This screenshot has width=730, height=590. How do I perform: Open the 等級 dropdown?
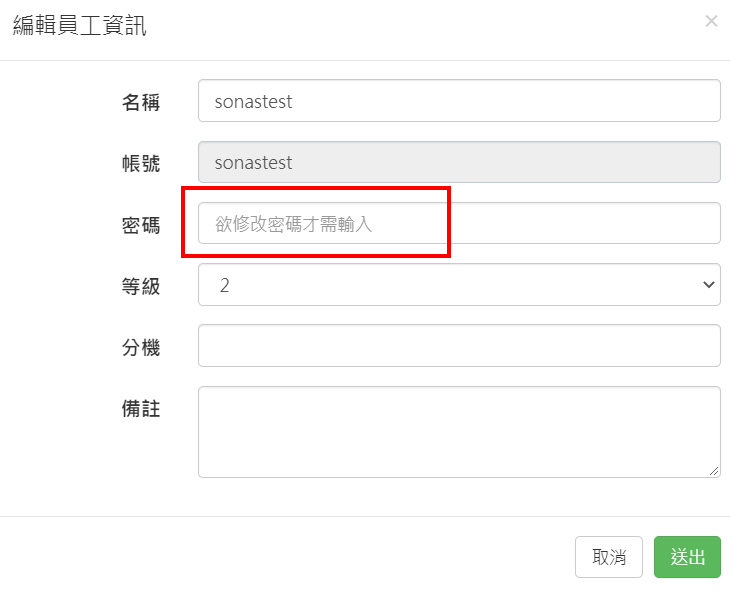459,285
